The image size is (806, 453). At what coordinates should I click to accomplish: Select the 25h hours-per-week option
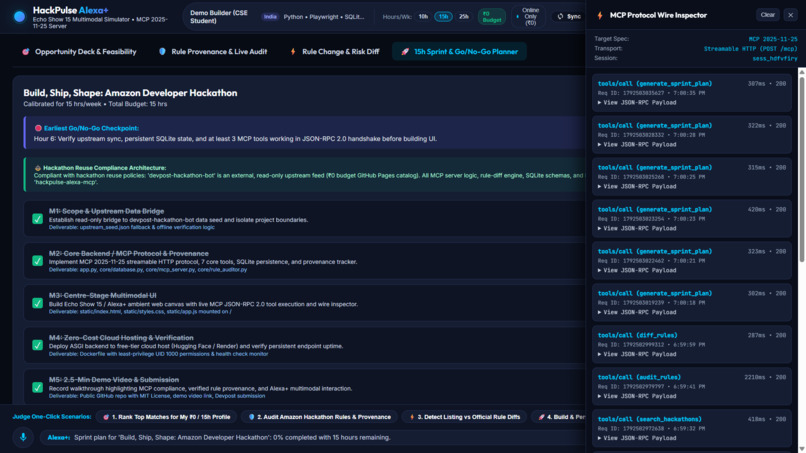tap(464, 16)
